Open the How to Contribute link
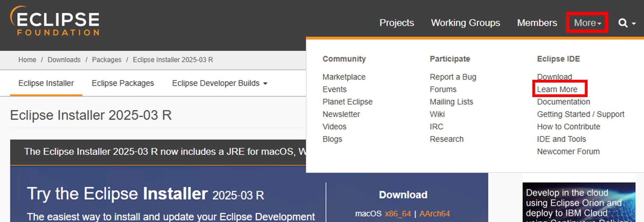This screenshot has height=222, width=644. pyautogui.click(x=568, y=127)
